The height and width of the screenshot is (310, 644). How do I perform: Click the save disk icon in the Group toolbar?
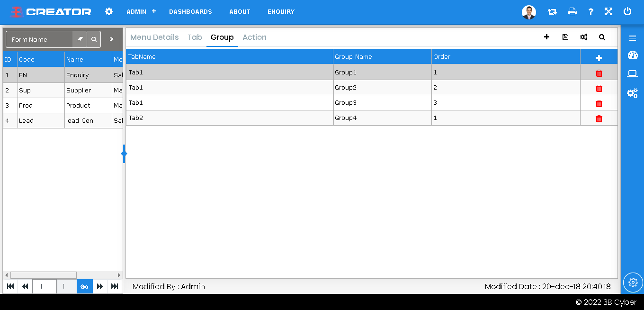coord(565,37)
